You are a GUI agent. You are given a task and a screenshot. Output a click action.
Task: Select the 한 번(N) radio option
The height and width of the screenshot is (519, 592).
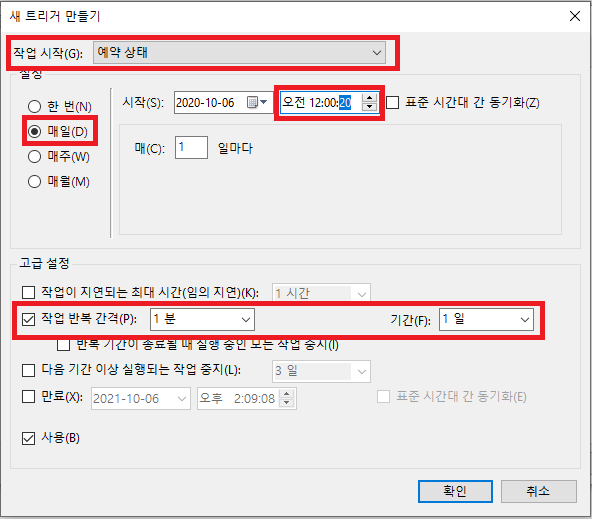[34, 106]
